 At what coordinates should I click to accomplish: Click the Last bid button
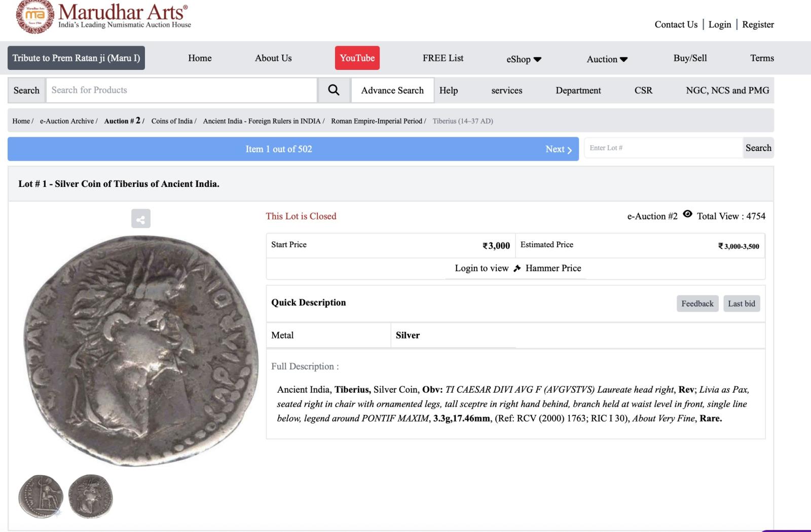pos(741,303)
